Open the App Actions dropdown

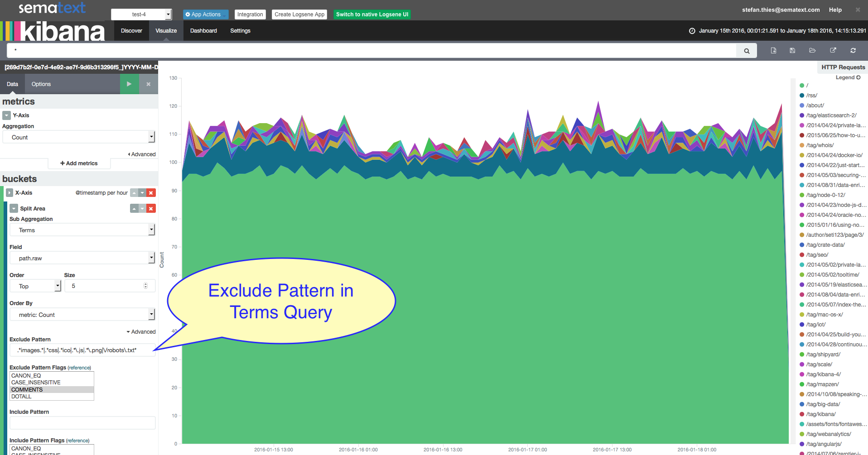pos(206,14)
